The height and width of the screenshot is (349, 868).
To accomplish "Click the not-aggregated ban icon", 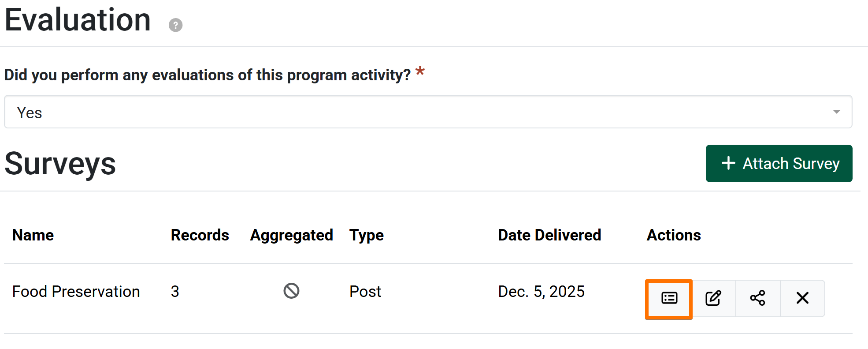I will click(291, 291).
